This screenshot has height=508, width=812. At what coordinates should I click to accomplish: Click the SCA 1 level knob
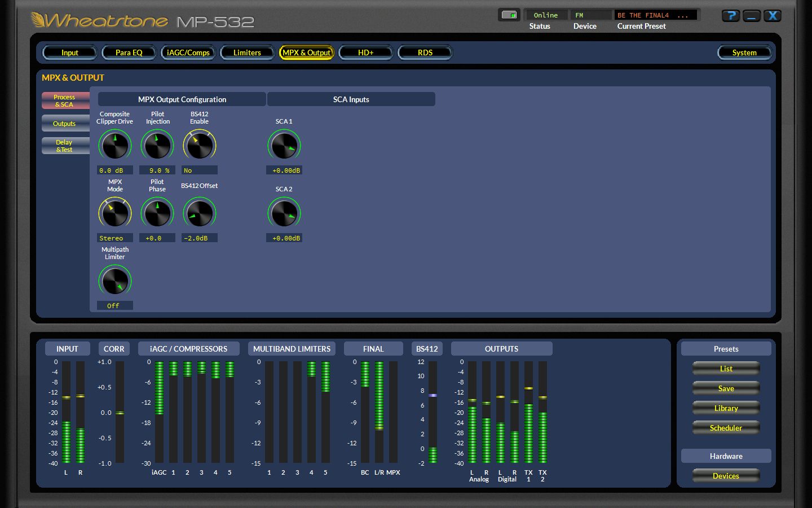[284, 145]
